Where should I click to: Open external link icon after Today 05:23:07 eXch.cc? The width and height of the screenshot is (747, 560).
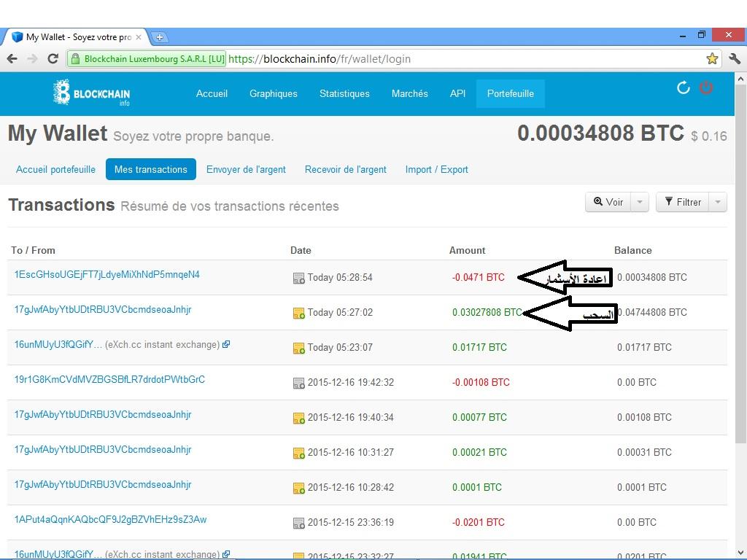(x=226, y=344)
